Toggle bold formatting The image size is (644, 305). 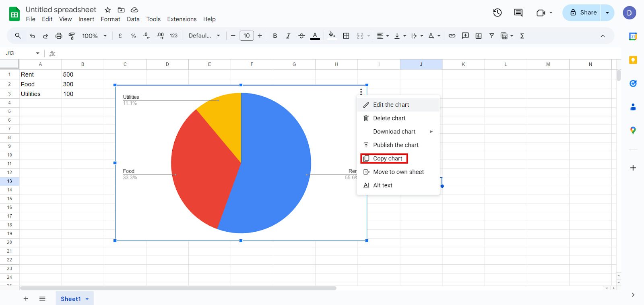(x=275, y=36)
